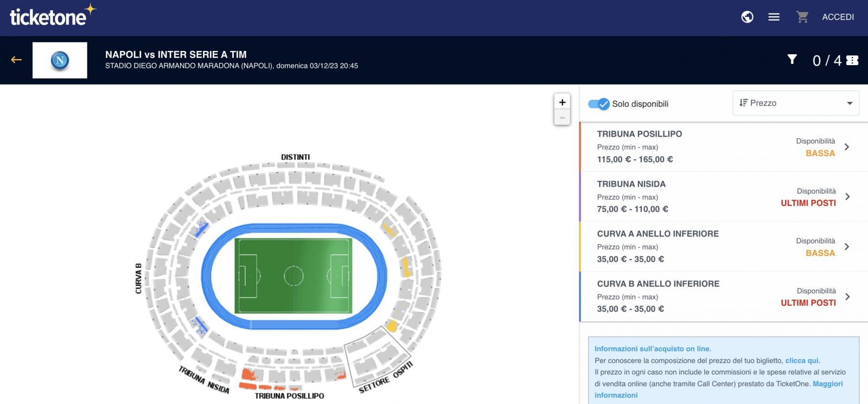Click the ticket counter icon
The height and width of the screenshot is (404, 868).
(852, 60)
